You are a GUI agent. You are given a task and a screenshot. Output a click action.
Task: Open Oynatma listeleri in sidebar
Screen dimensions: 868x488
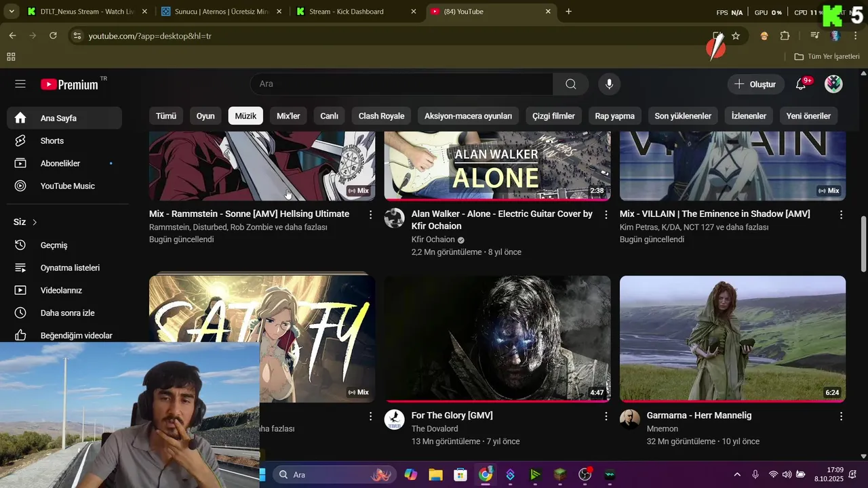[64, 268]
